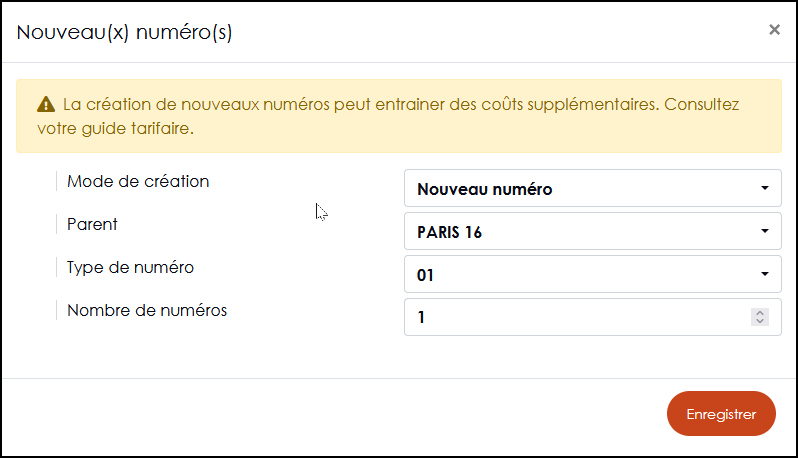Select the Mode de création label

pyautogui.click(x=138, y=181)
